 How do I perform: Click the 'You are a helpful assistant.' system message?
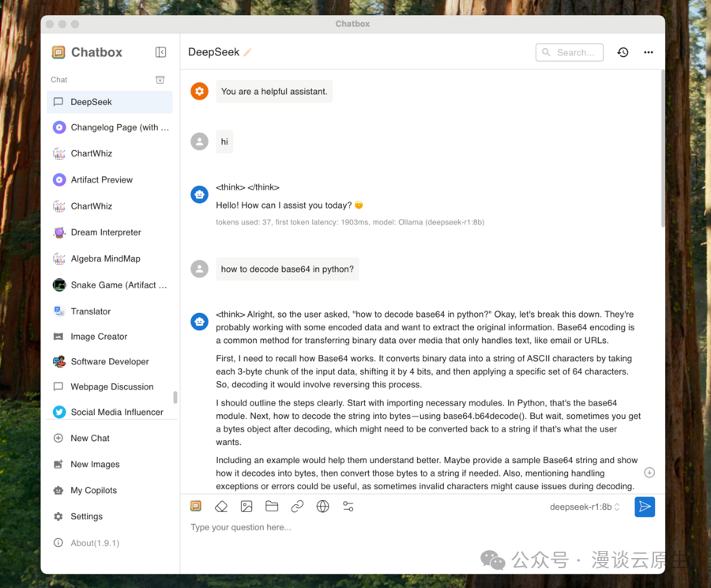(274, 91)
